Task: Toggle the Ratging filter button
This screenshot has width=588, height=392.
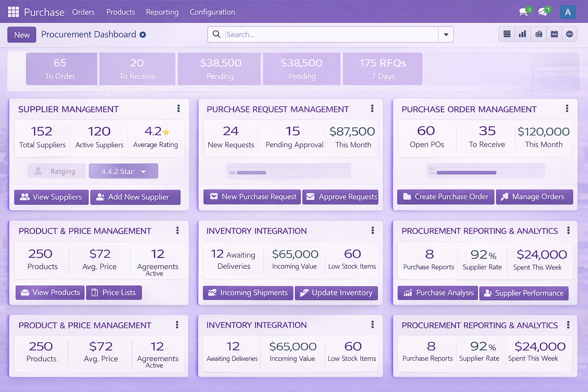Action: click(x=56, y=171)
